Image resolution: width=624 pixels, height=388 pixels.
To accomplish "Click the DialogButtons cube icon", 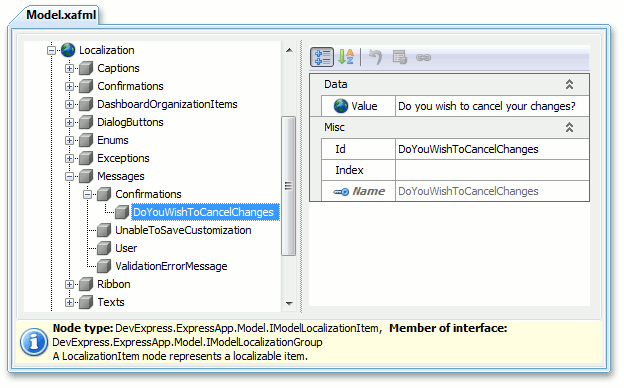I will pyautogui.click(x=86, y=122).
